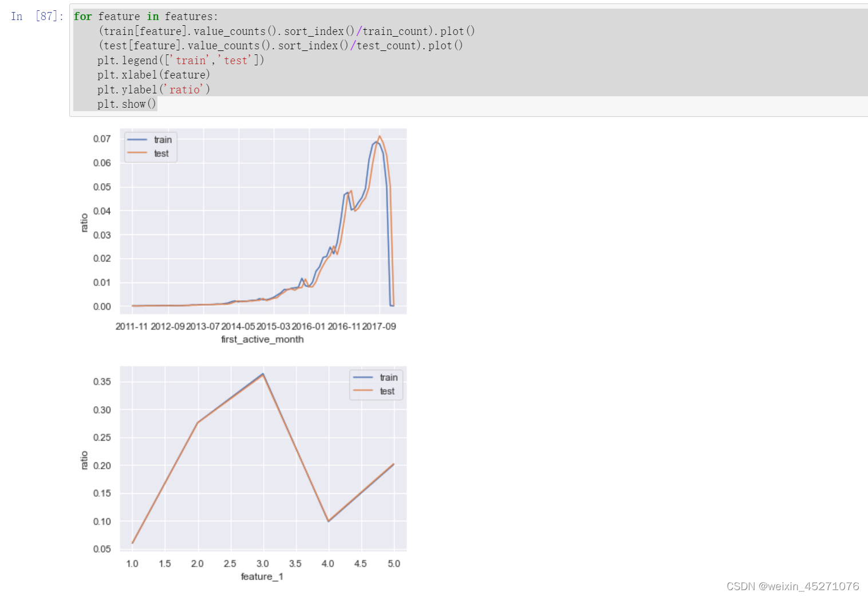Click the plt.xlabel(feature) line
The width and height of the screenshot is (868, 597).
153,74
